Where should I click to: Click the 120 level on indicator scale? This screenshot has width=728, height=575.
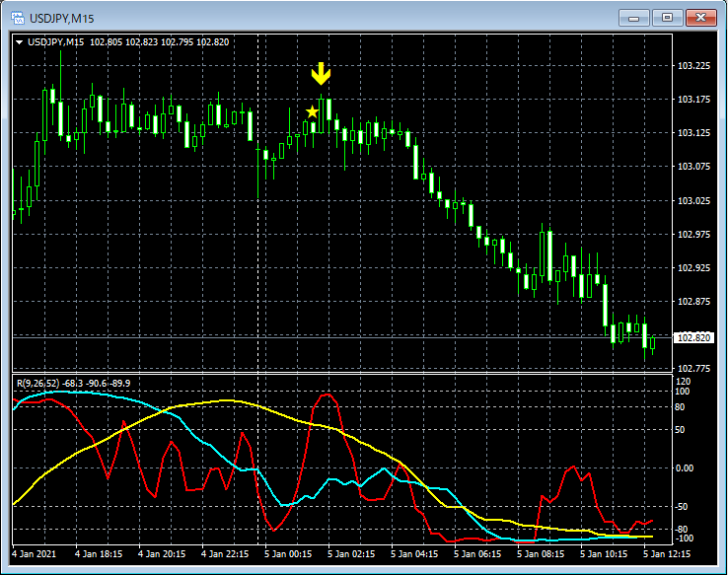[683, 382]
